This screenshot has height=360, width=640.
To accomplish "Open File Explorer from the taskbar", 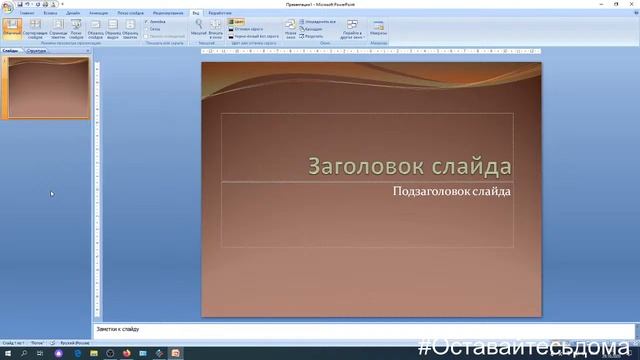I will pyautogui.click(x=94, y=353).
